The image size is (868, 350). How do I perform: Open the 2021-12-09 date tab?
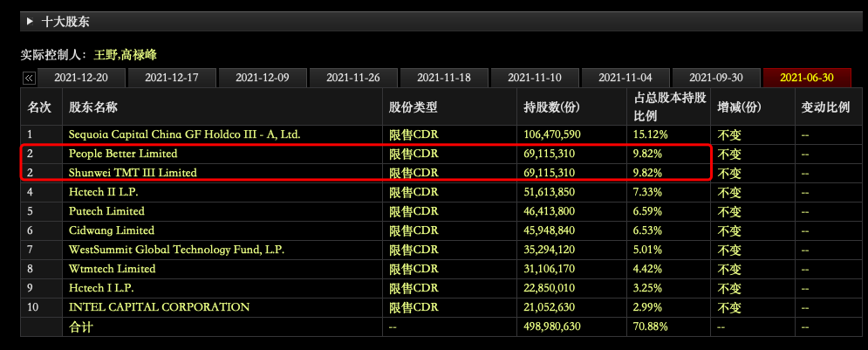pyautogui.click(x=263, y=78)
